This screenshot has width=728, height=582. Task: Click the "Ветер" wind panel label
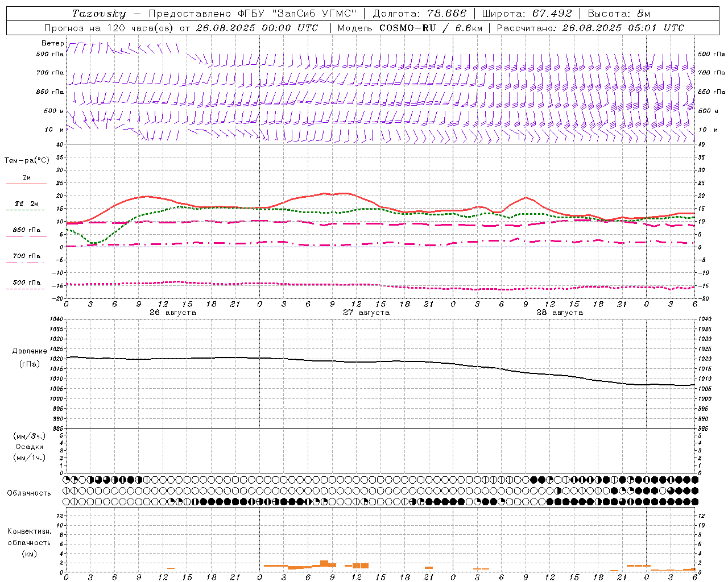(53, 43)
